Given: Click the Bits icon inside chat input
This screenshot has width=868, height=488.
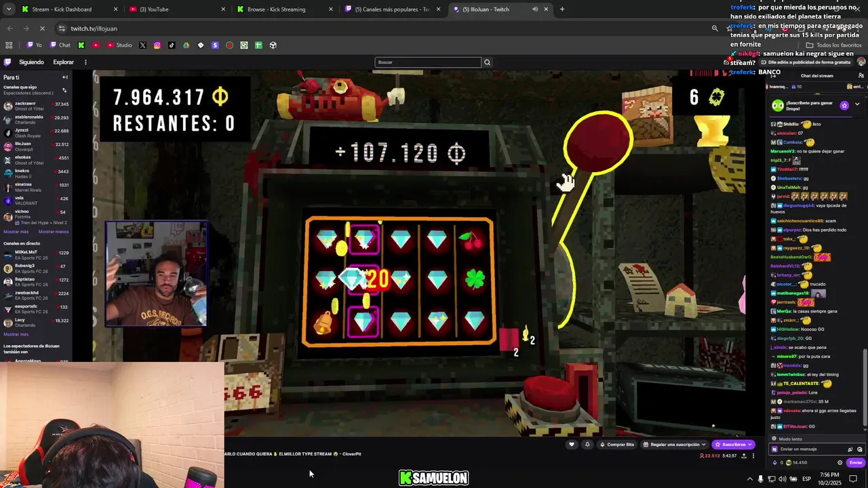Looking at the screenshot, I should pyautogui.click(x=850, y=449).
